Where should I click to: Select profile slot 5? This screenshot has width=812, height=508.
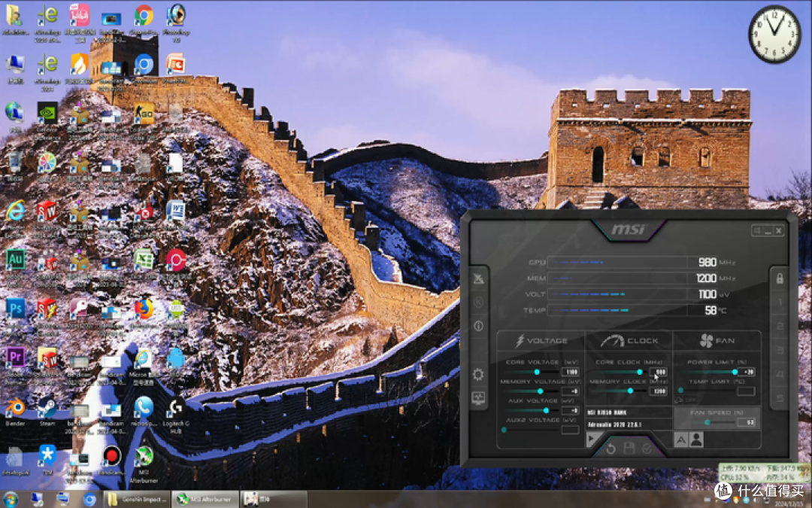780,397
